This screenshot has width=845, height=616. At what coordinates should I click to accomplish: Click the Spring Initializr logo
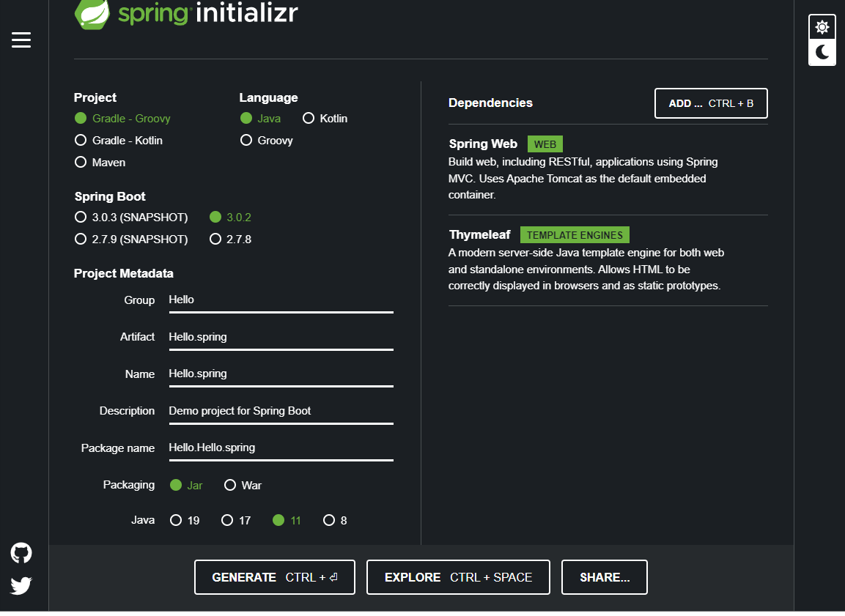click(x=186, y=13)
